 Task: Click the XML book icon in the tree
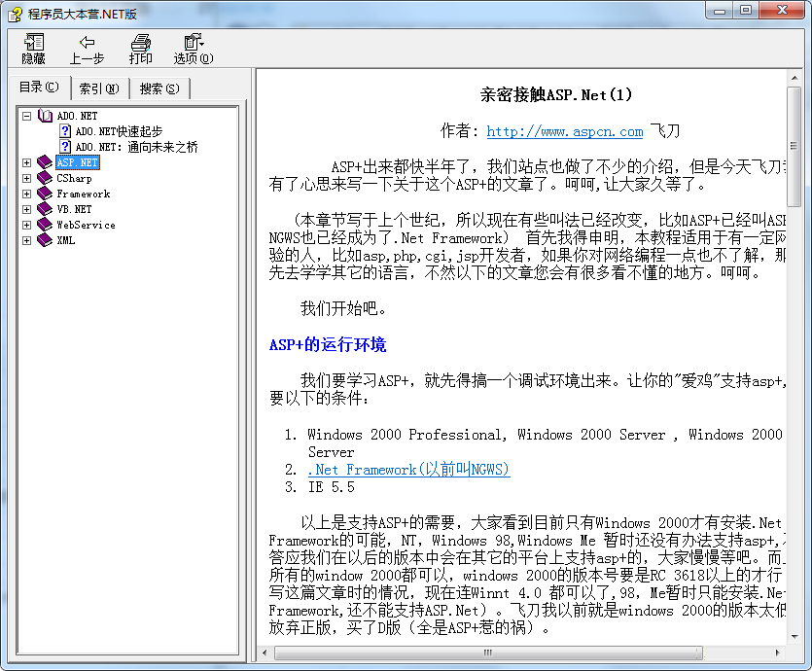point(47,240)
